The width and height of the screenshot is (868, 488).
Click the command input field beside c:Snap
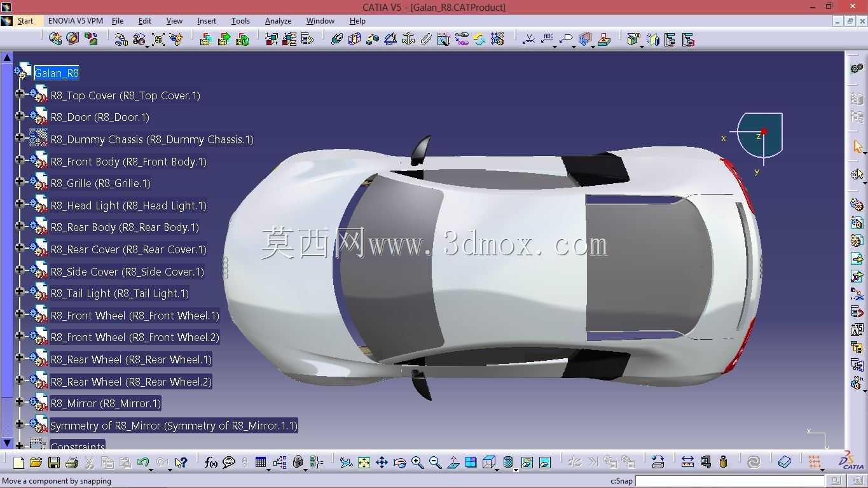coord(730,481)
